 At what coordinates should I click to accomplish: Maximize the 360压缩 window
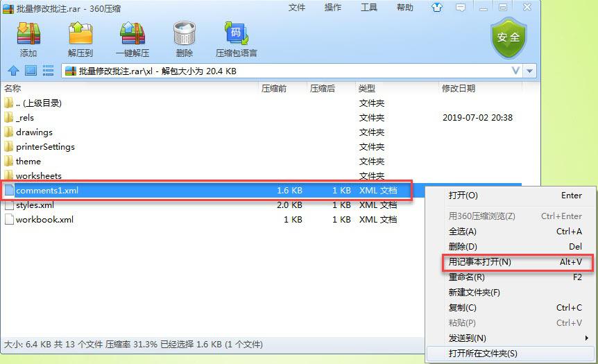point(504,7)
